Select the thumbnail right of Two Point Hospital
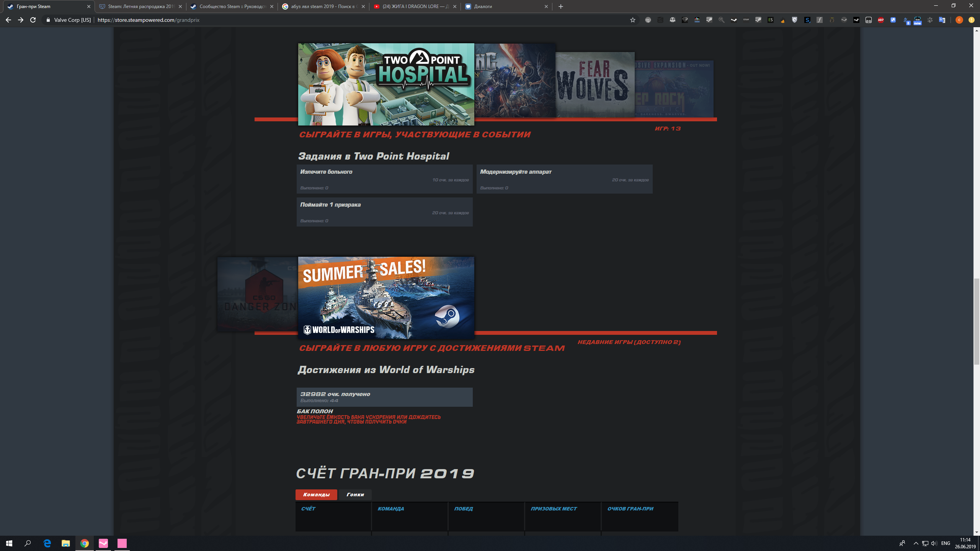 click(x=515, y=80)
